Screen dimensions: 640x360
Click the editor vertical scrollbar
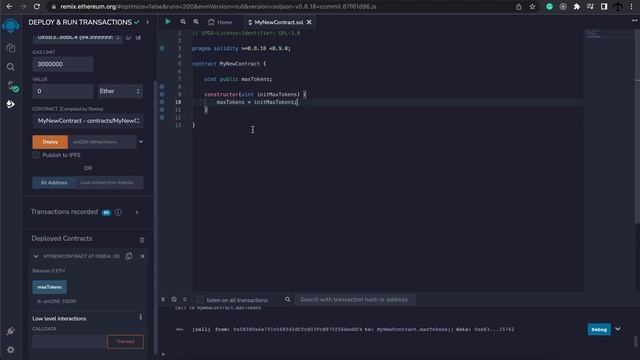tap(637, 127)
